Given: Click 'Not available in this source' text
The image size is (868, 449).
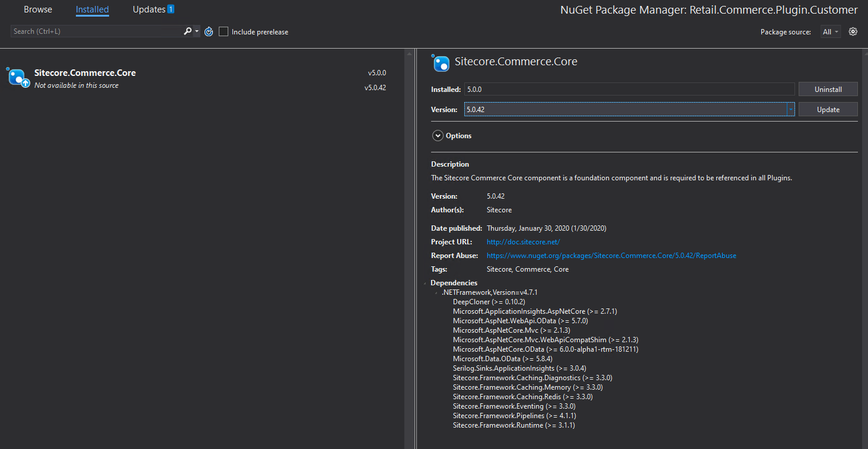Looking at the screenshot, I should [x=76, y=85].
